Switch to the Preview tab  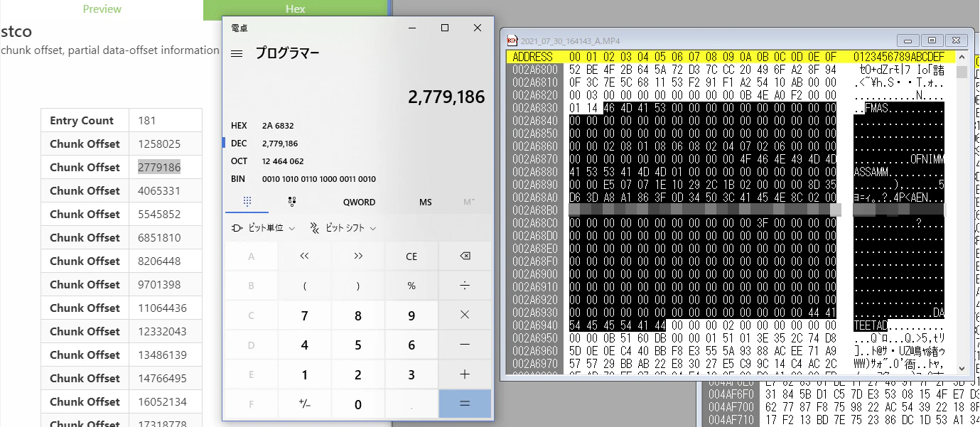point(102,9)
